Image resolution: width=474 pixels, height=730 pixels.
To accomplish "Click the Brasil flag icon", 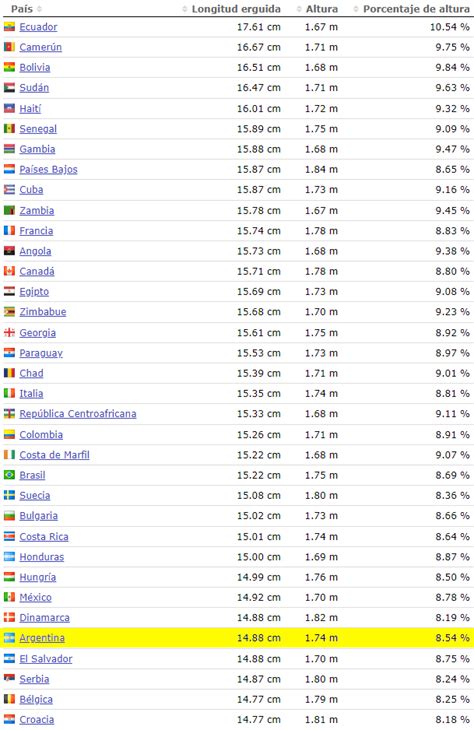I will pos(9,475).
